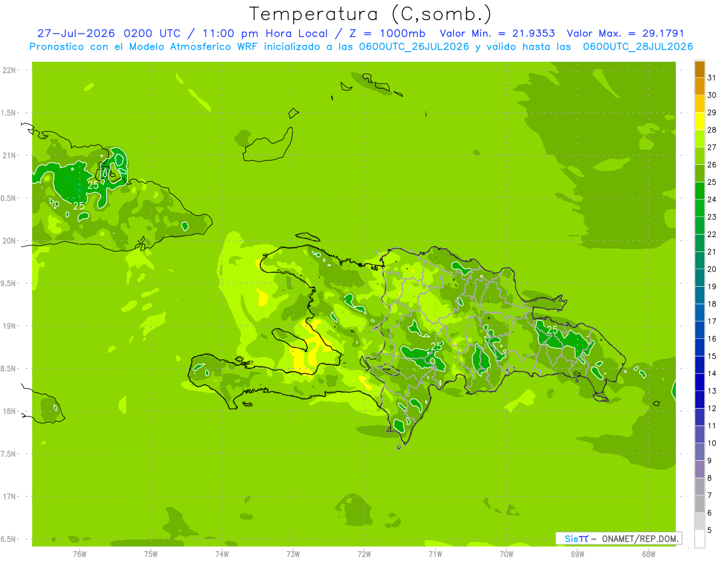Screen dimensions: 728x562
Task: Click the legend swatch between 25 and 26
Action: [699, 173]
